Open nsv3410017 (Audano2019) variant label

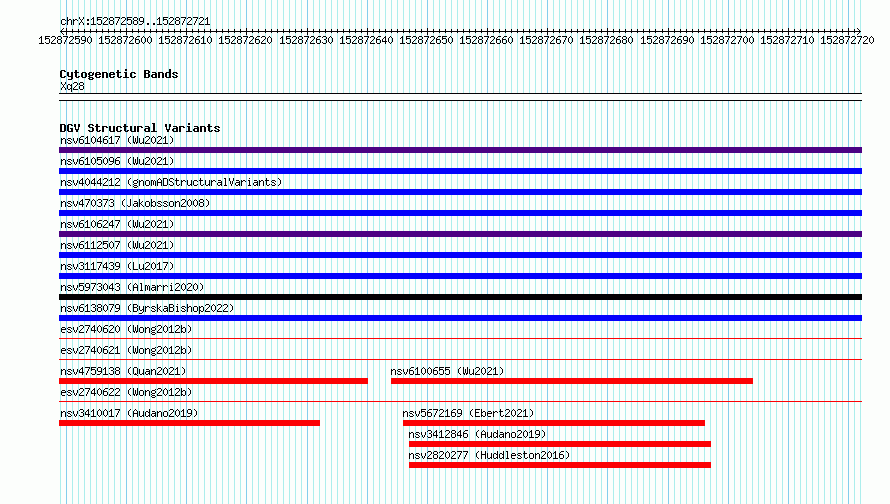(129, 413)
